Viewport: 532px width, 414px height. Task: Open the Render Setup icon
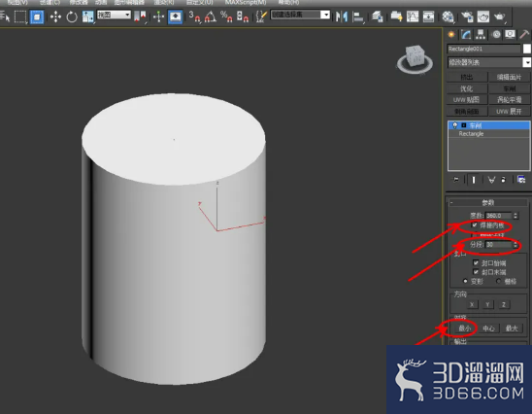467,17
